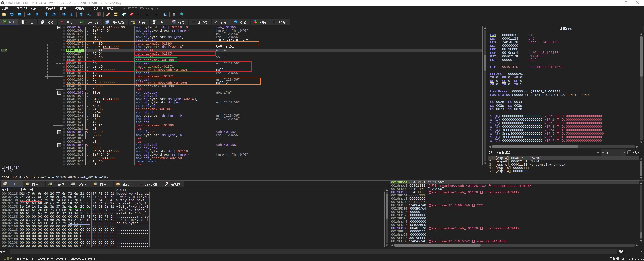The width and height of the screenshot is (644, 261).
Task: Switch to the 内存 2 dump tab
Action: coord(34,184)
